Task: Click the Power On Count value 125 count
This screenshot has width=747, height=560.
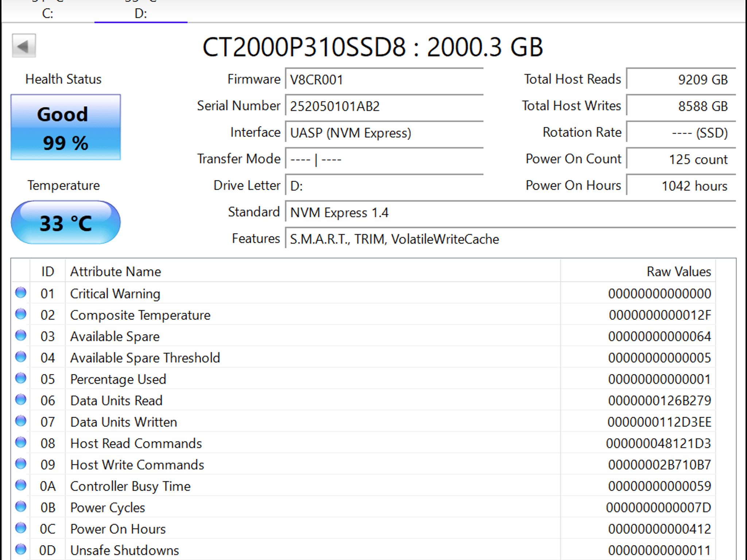Action: click(681, 159)
